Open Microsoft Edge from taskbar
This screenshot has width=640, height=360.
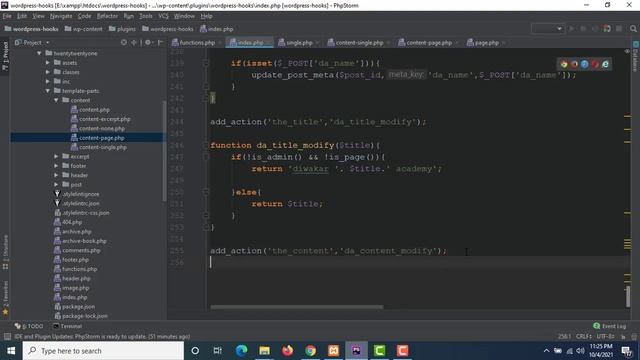click(x=242, y=351)
